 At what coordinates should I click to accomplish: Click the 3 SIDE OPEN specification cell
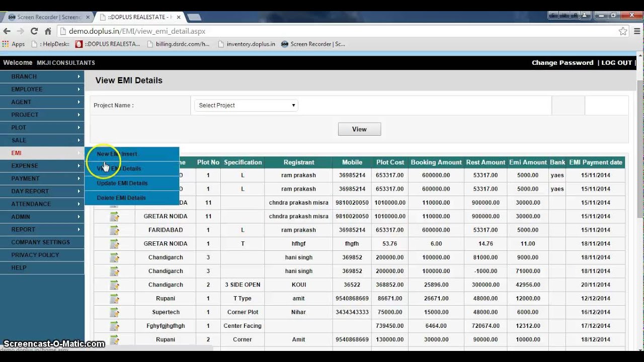(x=243, y=285)
